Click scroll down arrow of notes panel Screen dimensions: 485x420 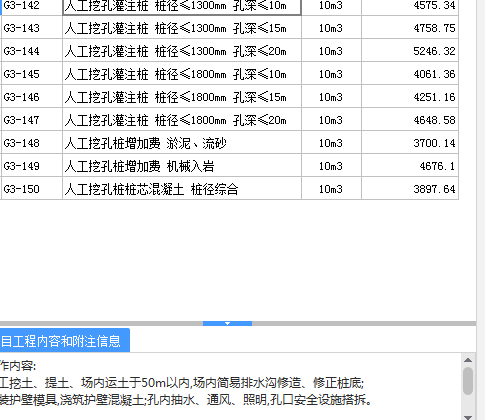468,417
